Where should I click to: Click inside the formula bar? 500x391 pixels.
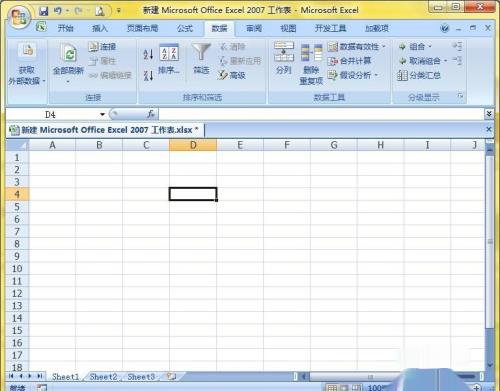[321, 114]
